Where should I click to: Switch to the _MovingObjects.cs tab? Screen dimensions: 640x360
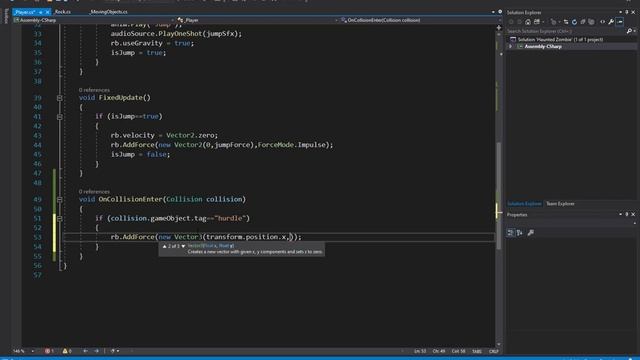pos(108,12)
